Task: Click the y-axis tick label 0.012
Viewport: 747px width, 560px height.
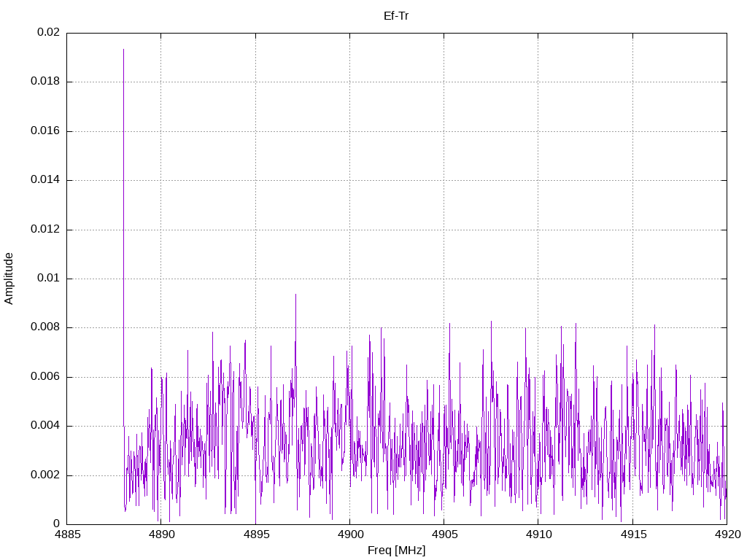Action: pyautogui.click(x=45, y=230)
